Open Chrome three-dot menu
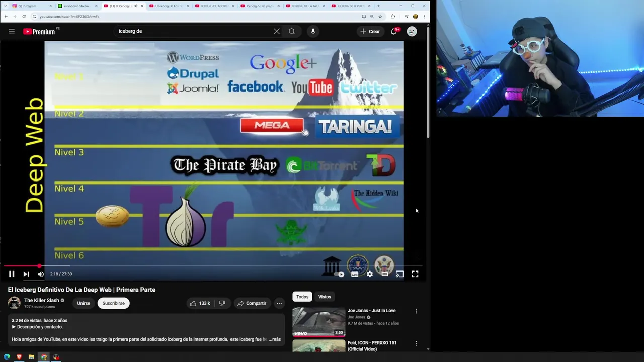Screen dimensions: 644x362 [424, 16]
